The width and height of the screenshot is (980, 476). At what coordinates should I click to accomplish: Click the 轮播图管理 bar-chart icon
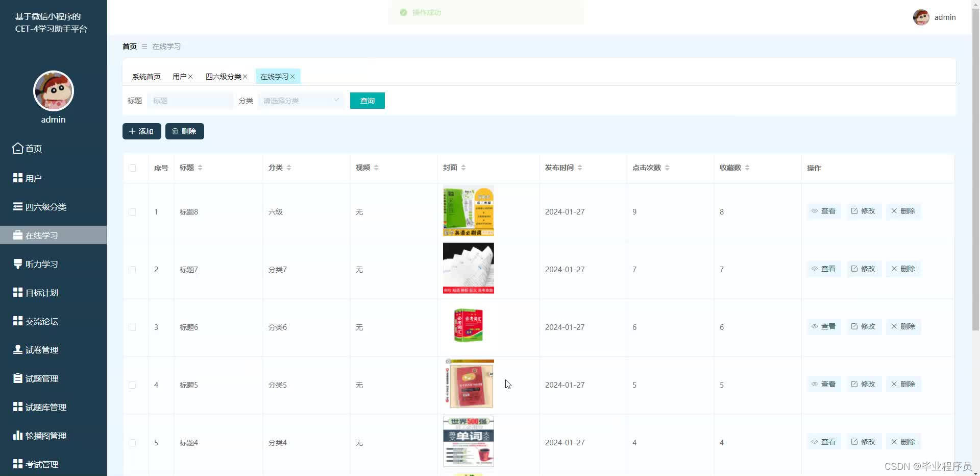[x=18, y=435]
